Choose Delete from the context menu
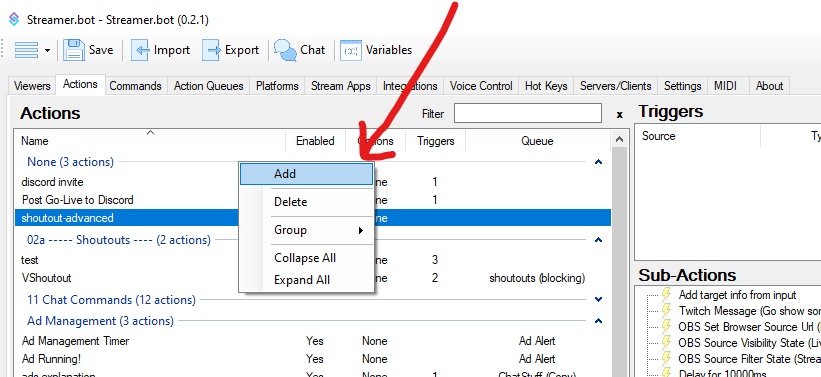This screenshot has height=377, width=821. [x=306, y=202]
